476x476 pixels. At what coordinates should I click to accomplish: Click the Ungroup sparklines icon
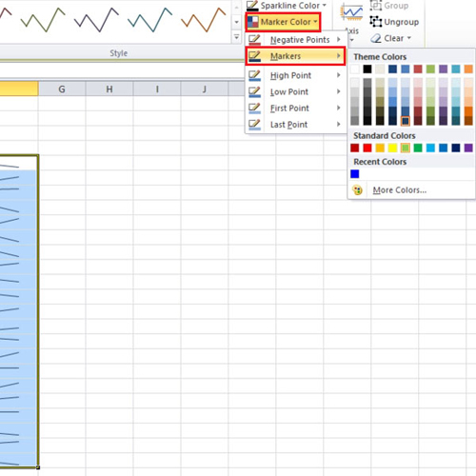(376, 22)
